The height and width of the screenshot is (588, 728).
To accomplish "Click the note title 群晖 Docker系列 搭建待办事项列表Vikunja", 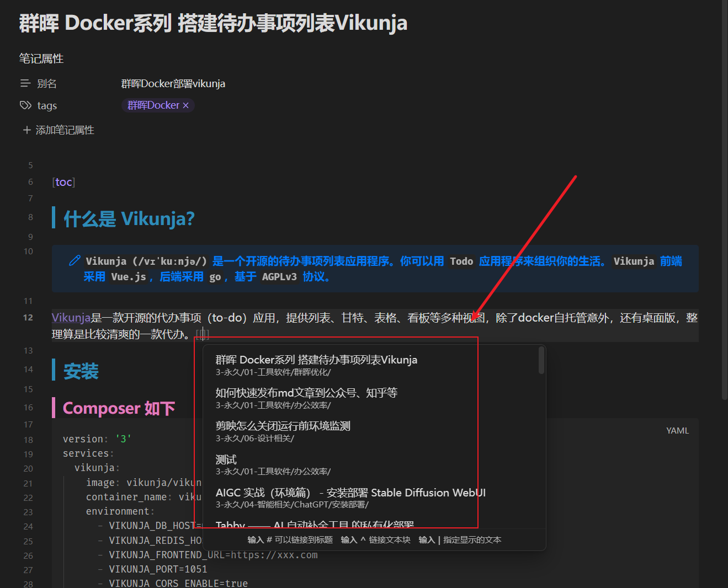I will (213, 23).
